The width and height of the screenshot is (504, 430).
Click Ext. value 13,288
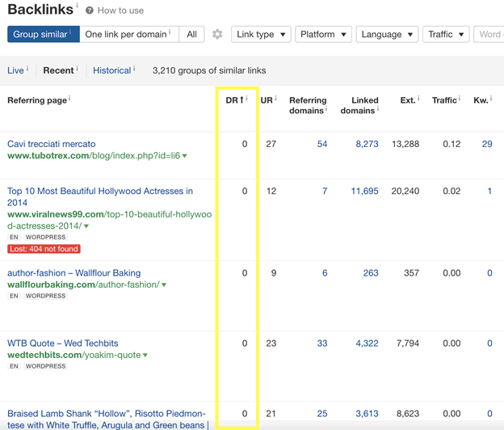[x=405, y=144]
